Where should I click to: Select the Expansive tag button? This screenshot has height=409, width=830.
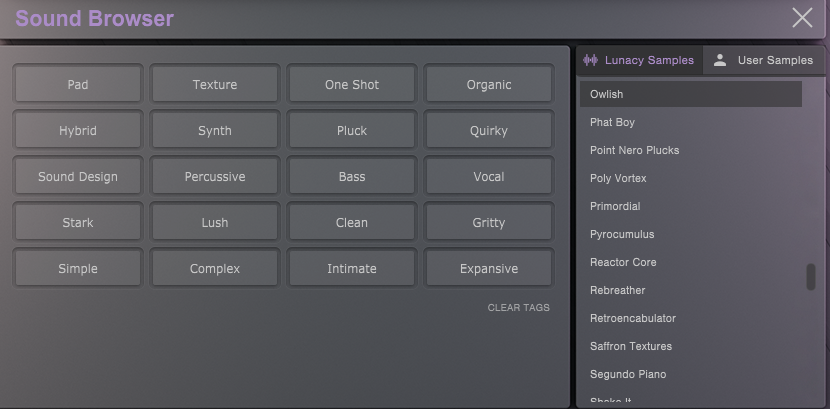489,269
